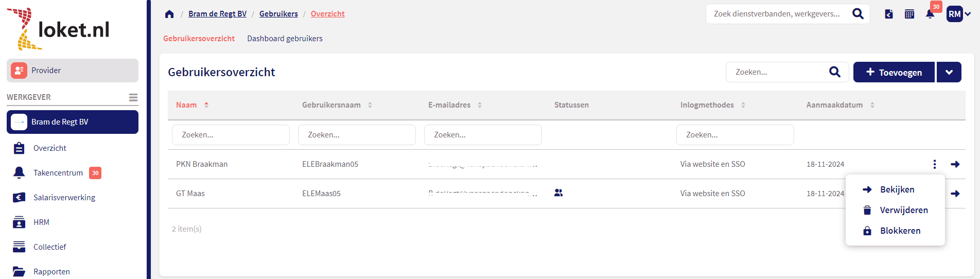980x279 pixels.
Task: Open Salarisverwerking in the sidebar
Action: 64,198
